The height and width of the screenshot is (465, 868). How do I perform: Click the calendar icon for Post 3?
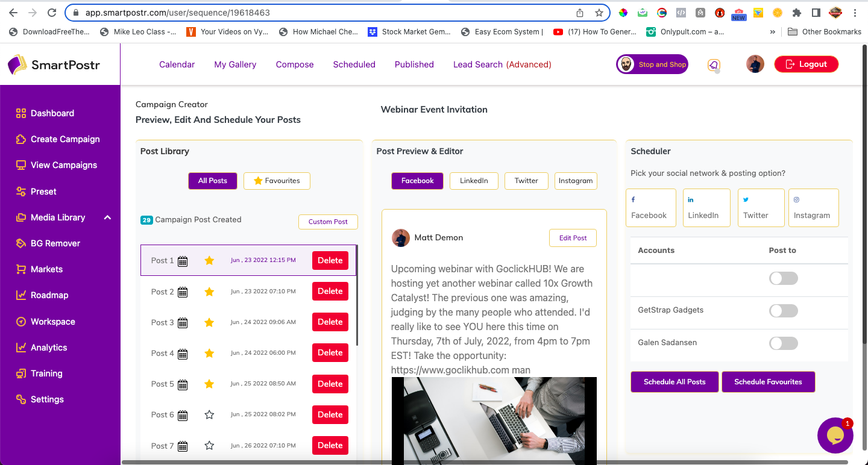click(183, 323)
